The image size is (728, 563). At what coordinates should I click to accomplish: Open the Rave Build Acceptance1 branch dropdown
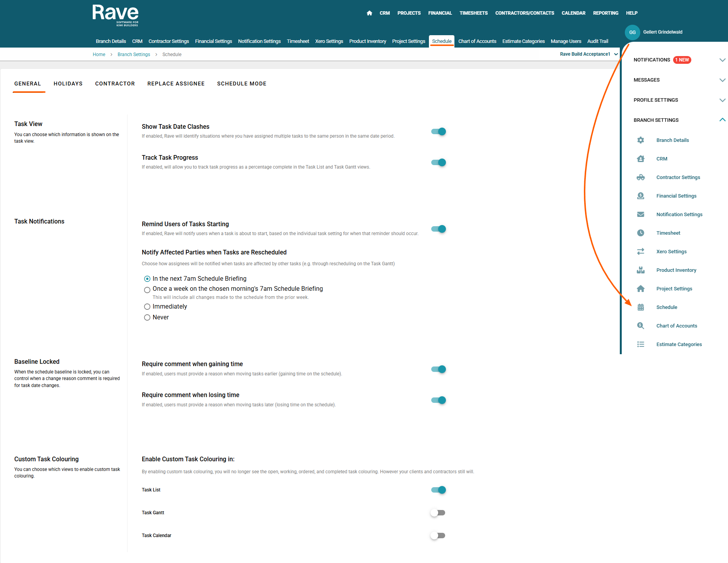coord(589,54)
